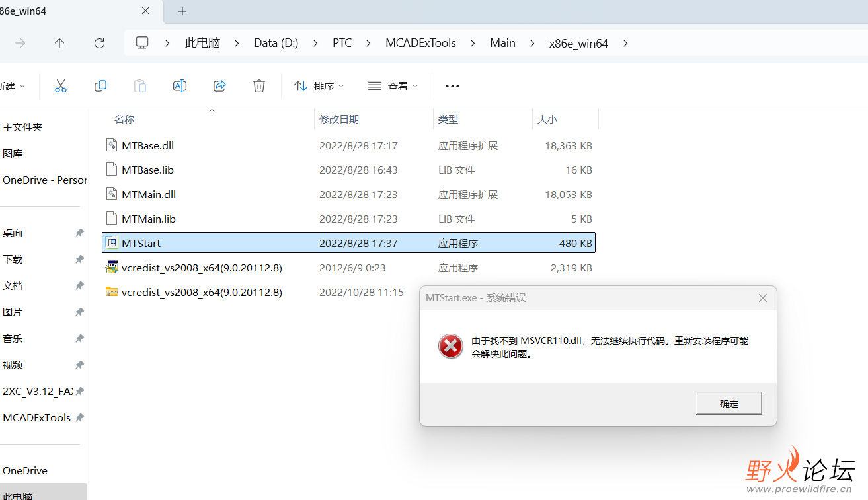The width and height of the screenshot is (868, 500).
Task: Click PTC breadcrumb in address bar
Action: point(342,43)
